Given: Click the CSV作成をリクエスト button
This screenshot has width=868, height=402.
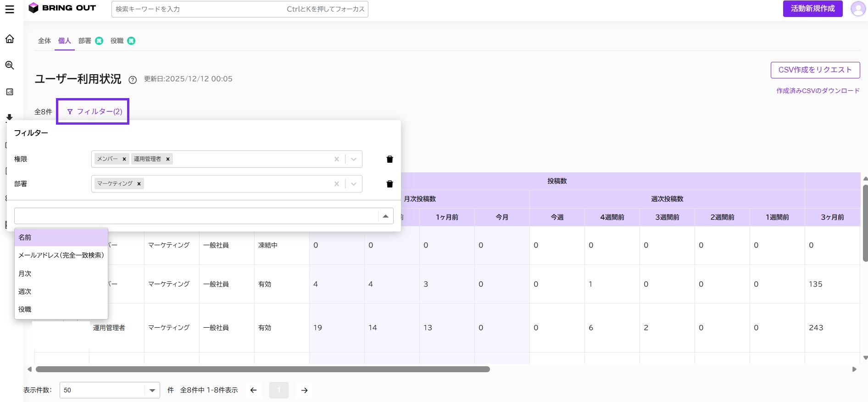Looking at the screenshot, I should pos(815,70).
